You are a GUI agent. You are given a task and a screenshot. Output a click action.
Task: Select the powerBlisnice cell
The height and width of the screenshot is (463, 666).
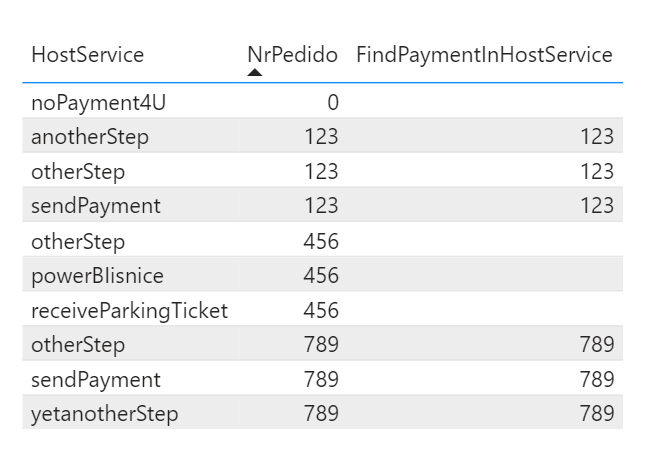97,275
